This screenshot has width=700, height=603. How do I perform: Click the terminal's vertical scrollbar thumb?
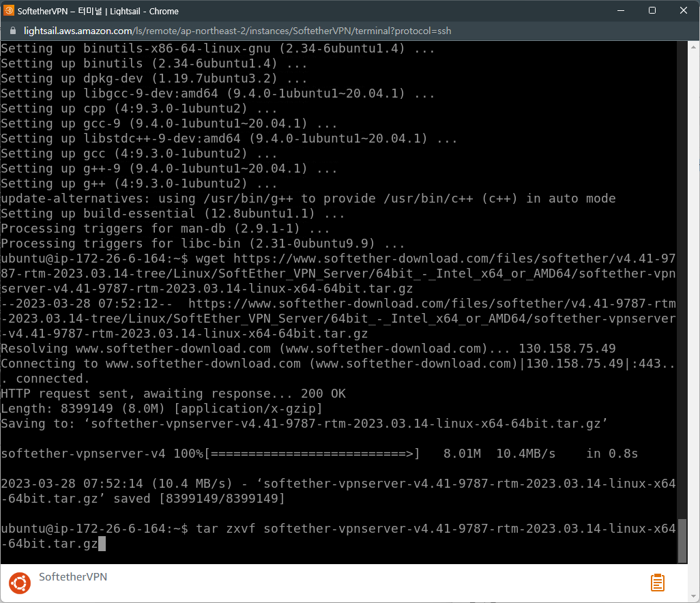click(682, 540)
